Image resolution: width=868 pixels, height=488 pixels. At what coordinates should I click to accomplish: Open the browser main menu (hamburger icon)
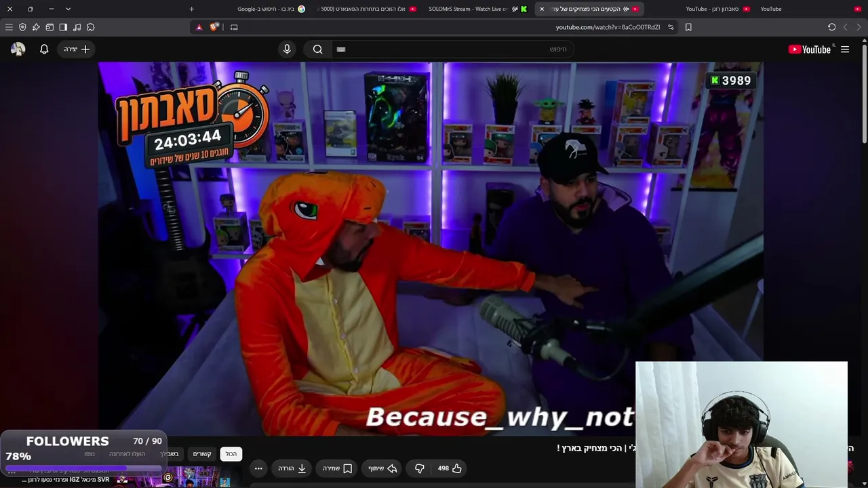tap(9, 27)
